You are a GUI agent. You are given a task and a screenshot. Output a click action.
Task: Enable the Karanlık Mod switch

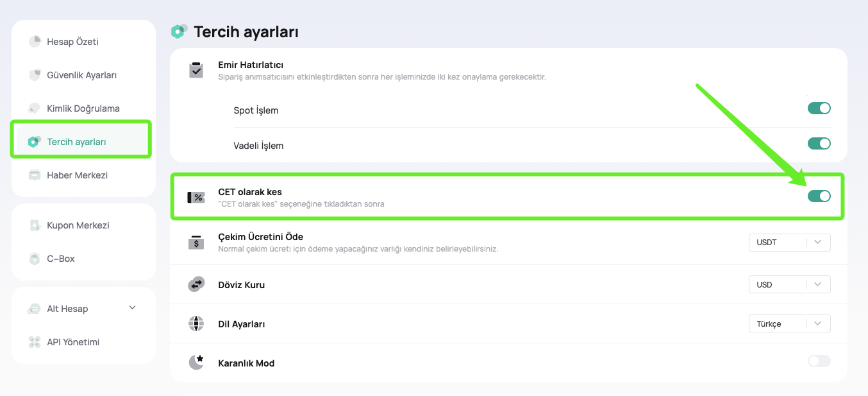click(819, 361)
